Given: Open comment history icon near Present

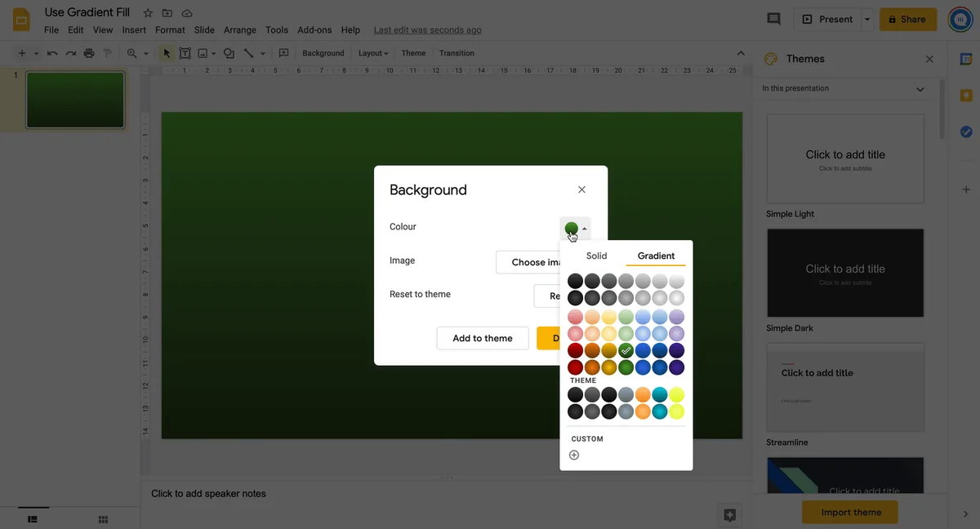Looking at the screenshot, I should click(x=773, y=19).
